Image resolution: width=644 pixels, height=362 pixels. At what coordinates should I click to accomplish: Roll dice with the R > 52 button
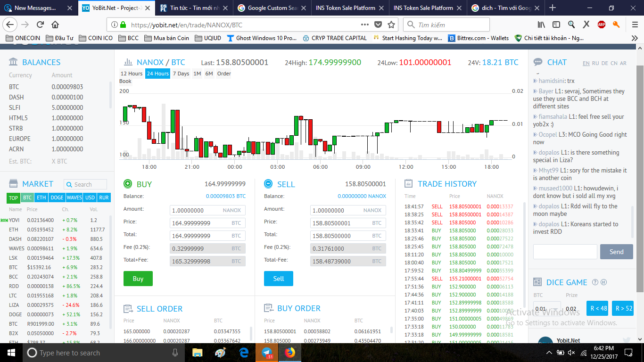[x=624, y=308]
